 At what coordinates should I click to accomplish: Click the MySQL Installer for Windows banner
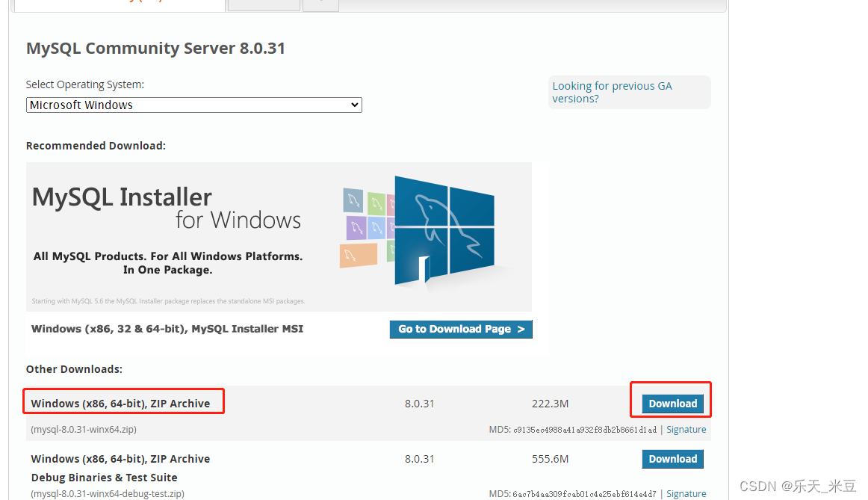click(279, 236)
